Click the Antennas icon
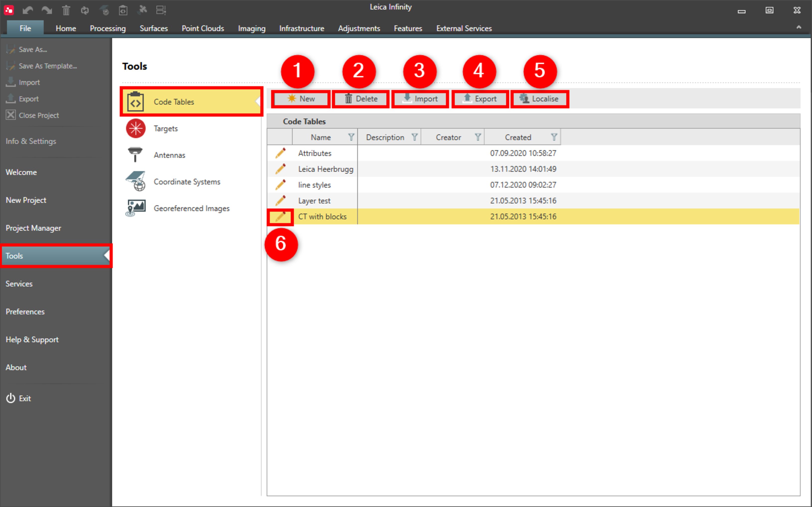 [135, 155]
